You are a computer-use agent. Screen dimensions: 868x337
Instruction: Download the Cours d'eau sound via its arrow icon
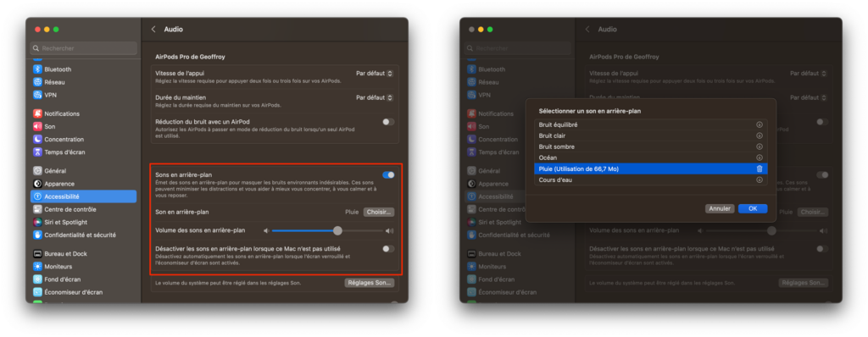[759, 180]
